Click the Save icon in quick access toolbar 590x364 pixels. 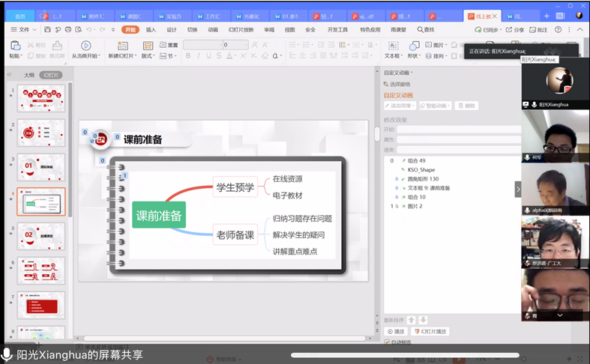click(x=48, y=29)
